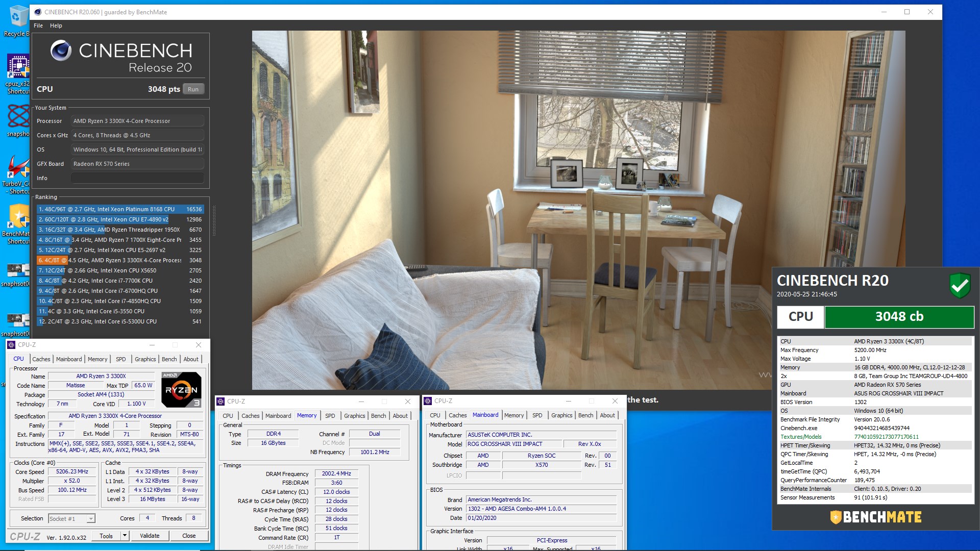Expand the Tools dropdown arrow in CPU-Z
This screenshot has height=551, width=980.
pyautogui.click(x=124, y=536)
